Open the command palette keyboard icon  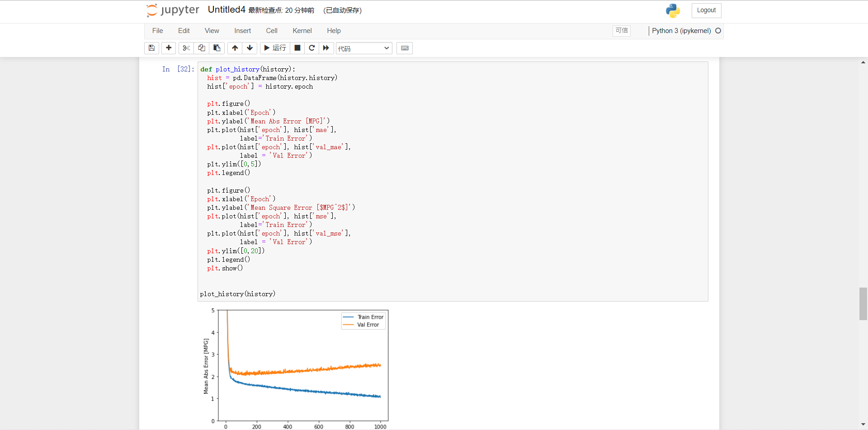point(405,48)
